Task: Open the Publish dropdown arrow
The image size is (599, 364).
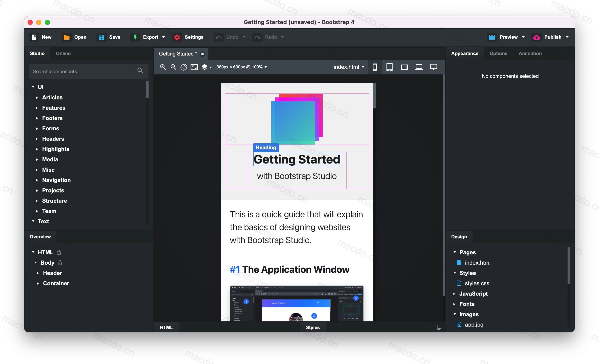Action: point(567,37)
